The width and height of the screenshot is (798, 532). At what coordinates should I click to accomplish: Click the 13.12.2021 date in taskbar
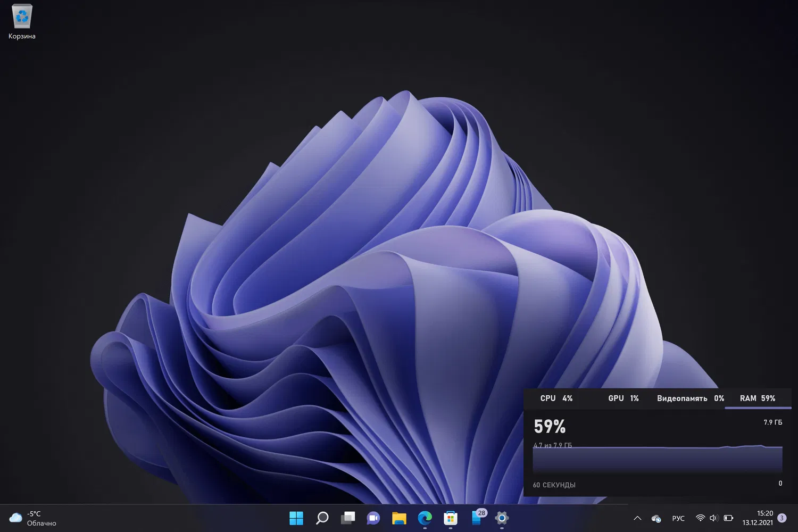758,523
